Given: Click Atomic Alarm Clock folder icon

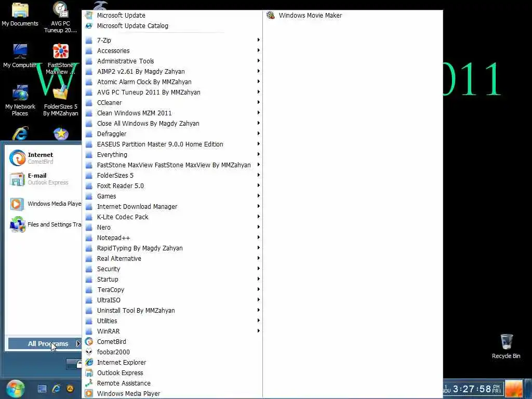Looking at the screenshot, I should (x=89, y=82).
